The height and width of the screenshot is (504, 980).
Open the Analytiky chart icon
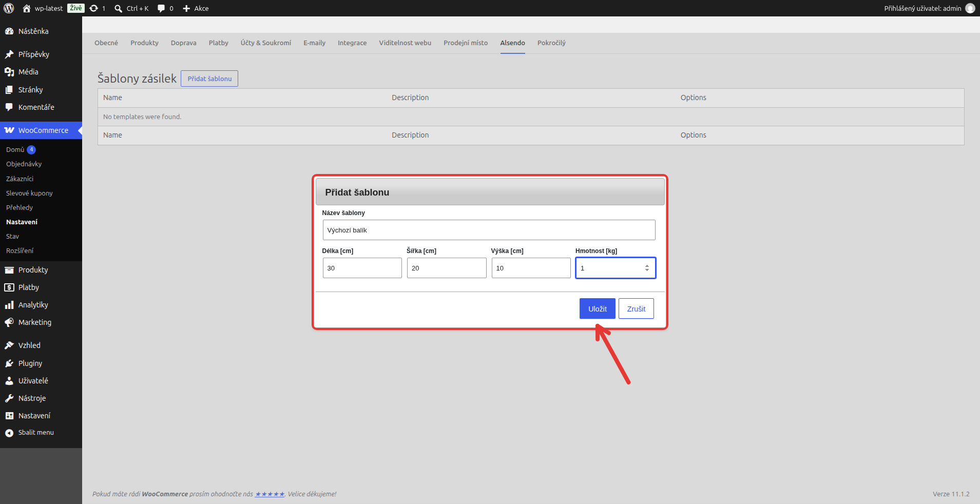9,305
